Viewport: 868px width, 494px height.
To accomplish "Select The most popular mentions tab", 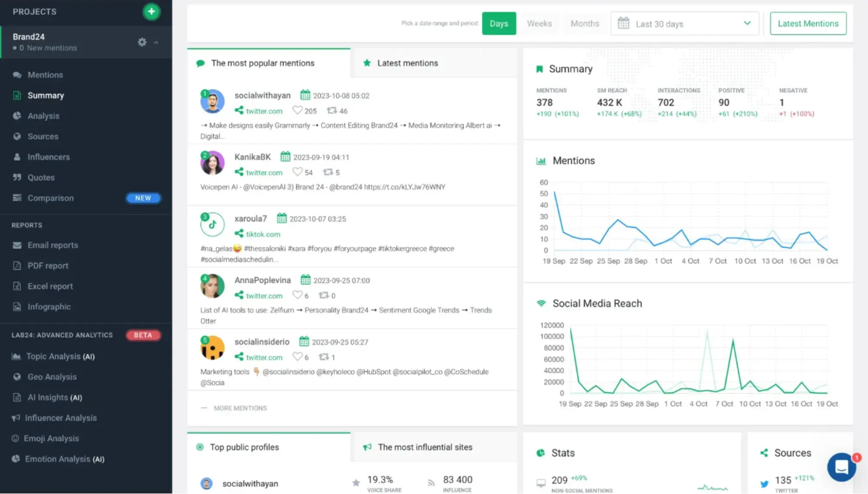I will click(x=269, y=63).
